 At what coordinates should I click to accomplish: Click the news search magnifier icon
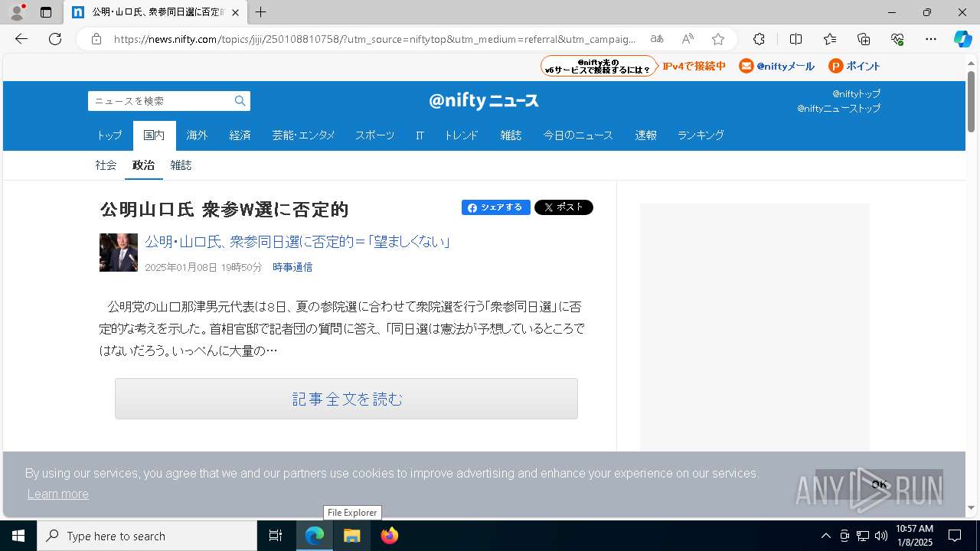tap(240, 101)
